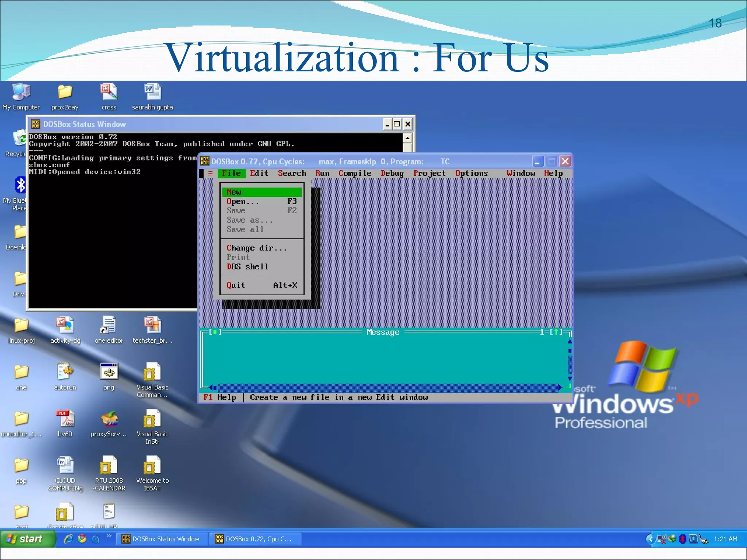Click DOSBox Status Window scroll up arrow
This screenshot has height=560, width=747.
(407, 138)
